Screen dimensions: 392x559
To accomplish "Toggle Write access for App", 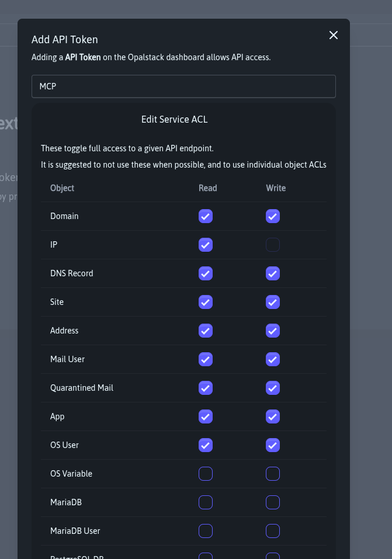I will pyautogui.click(x=273, y=416).
